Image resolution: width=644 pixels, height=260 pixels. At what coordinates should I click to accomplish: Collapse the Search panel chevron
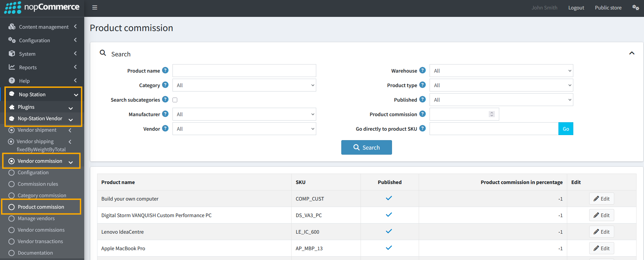pyautogui.click(x=631, y=53)
